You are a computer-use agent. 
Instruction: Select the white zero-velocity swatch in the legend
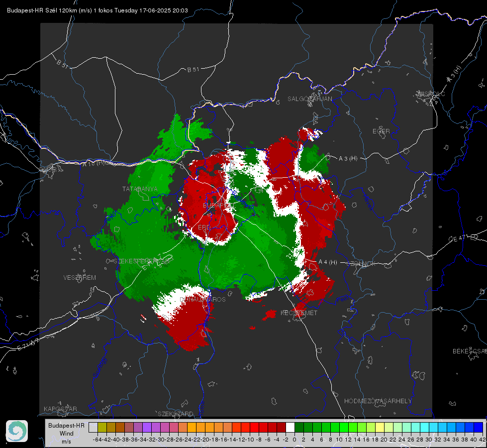[x=290, y=427]
